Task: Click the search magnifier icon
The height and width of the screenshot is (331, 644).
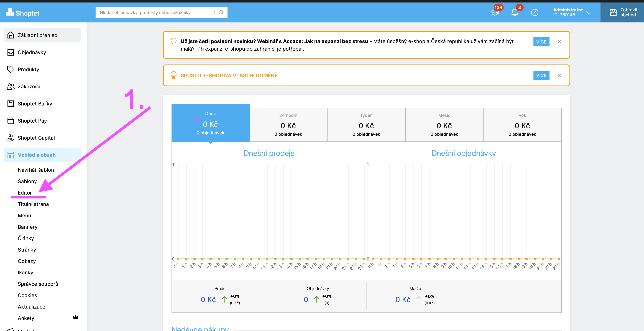Action: 221,12
